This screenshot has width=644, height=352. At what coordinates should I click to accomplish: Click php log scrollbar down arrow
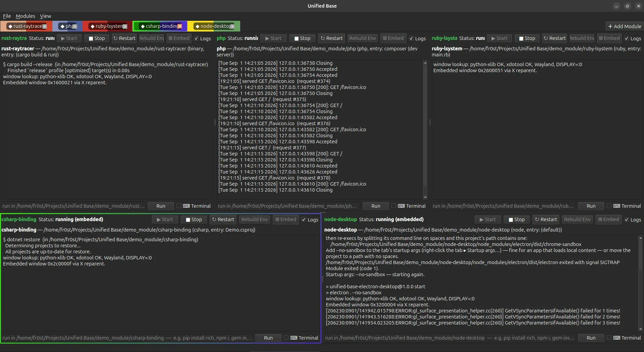(425, 197)
